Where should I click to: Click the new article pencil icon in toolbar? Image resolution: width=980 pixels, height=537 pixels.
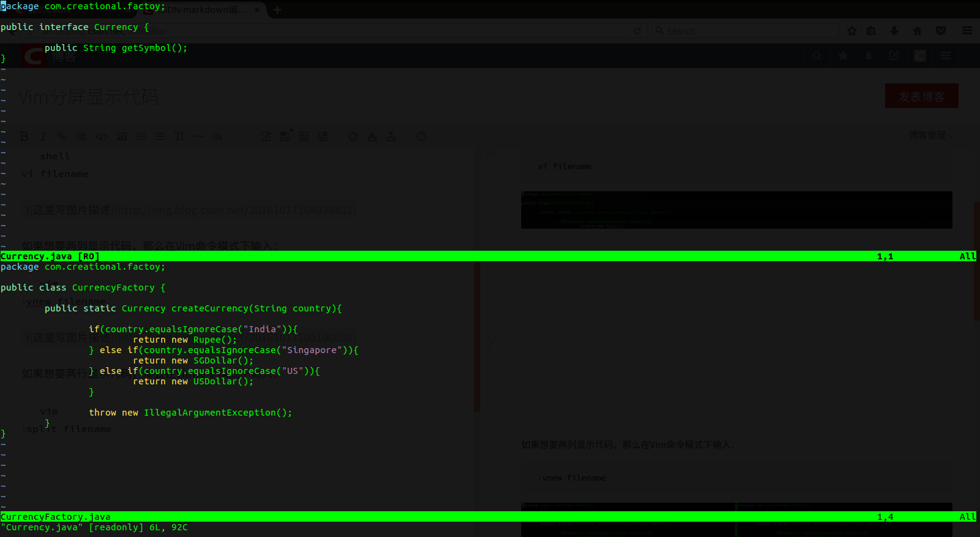(266, 136)
